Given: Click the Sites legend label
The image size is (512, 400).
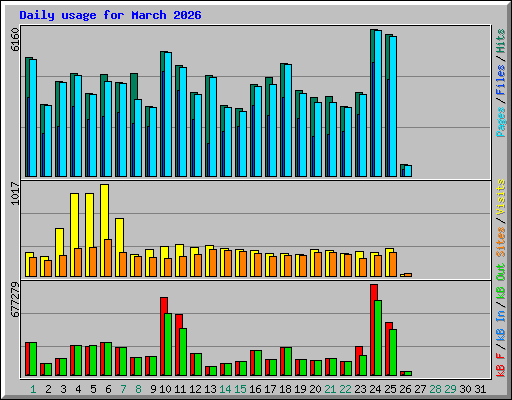Looking at the screenshot, I should [501, 242].
